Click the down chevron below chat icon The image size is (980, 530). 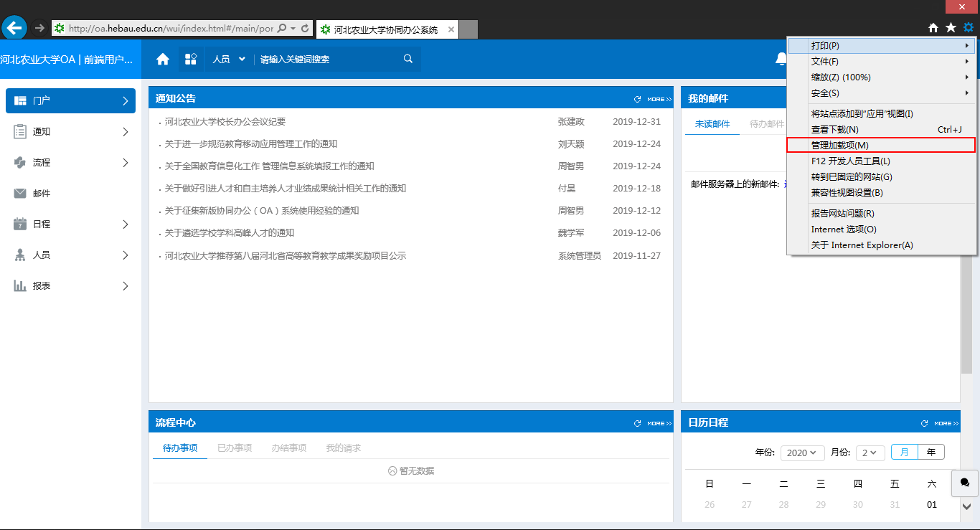(x=966, y=506)
